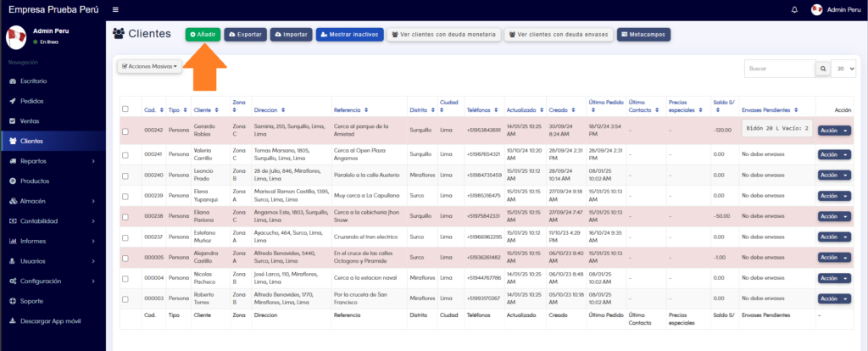Viewport: 868px width, 351px height.
Task: Toggle the hamburger menu icon
Action: 115,10
